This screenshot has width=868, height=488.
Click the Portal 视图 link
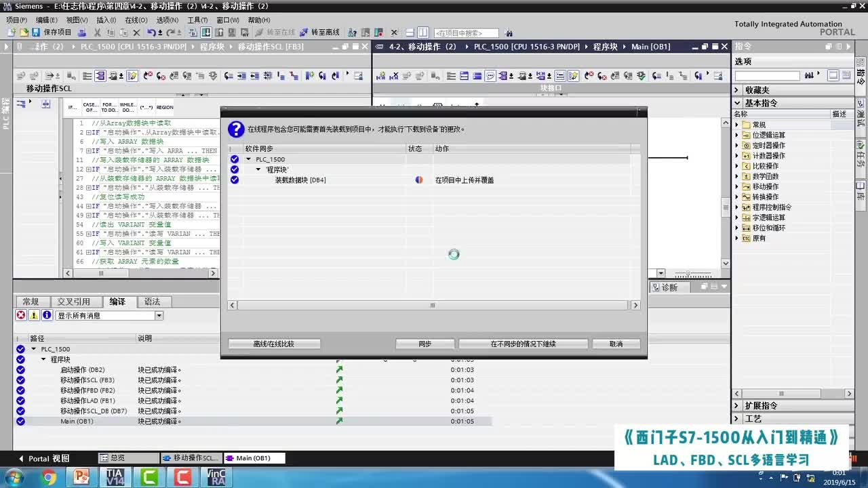pos(44,458)
